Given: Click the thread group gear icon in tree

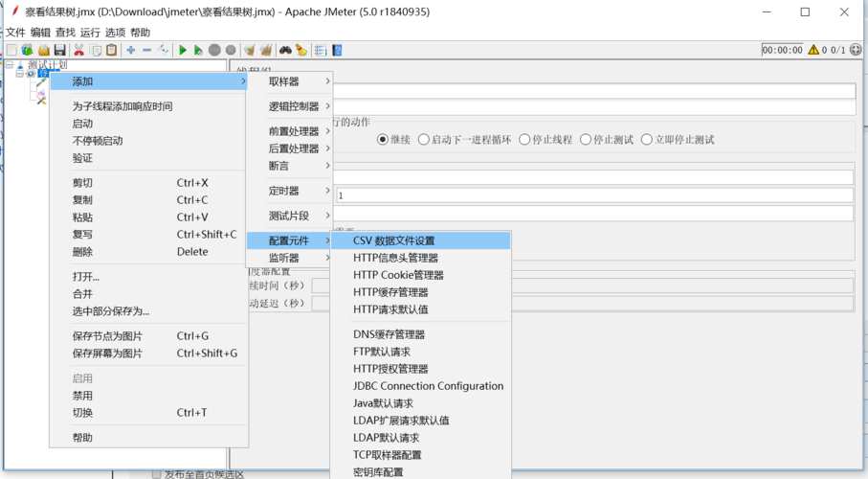Looking at the screenshot, I should [x=31, y=74].
